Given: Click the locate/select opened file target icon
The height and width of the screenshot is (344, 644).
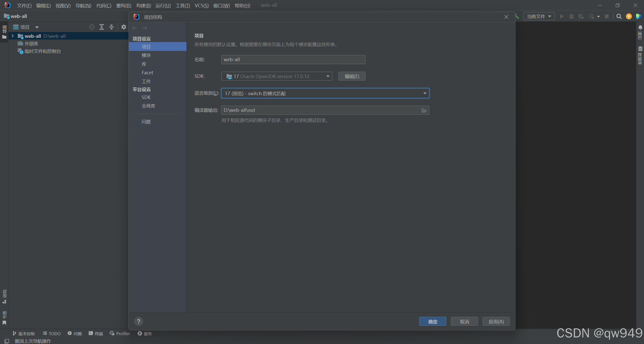Looking at the screenshot, I should pos(92,27).
